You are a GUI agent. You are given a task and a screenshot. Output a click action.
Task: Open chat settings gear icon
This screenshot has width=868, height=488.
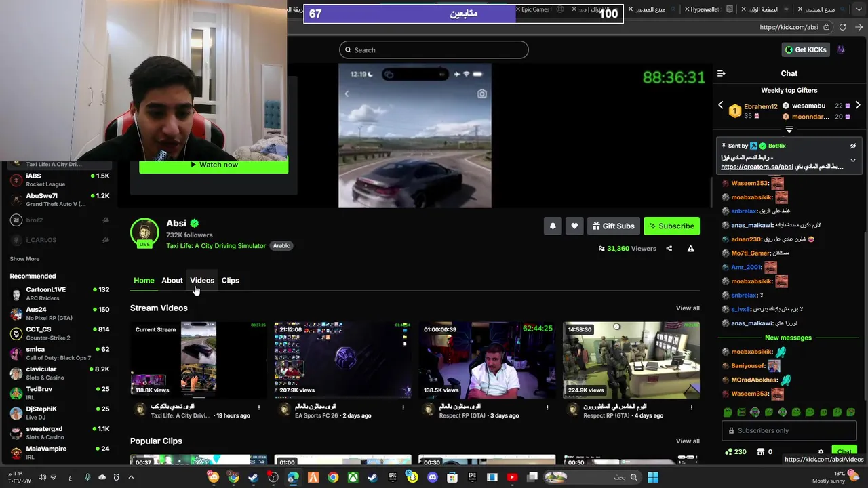[821, 452]
